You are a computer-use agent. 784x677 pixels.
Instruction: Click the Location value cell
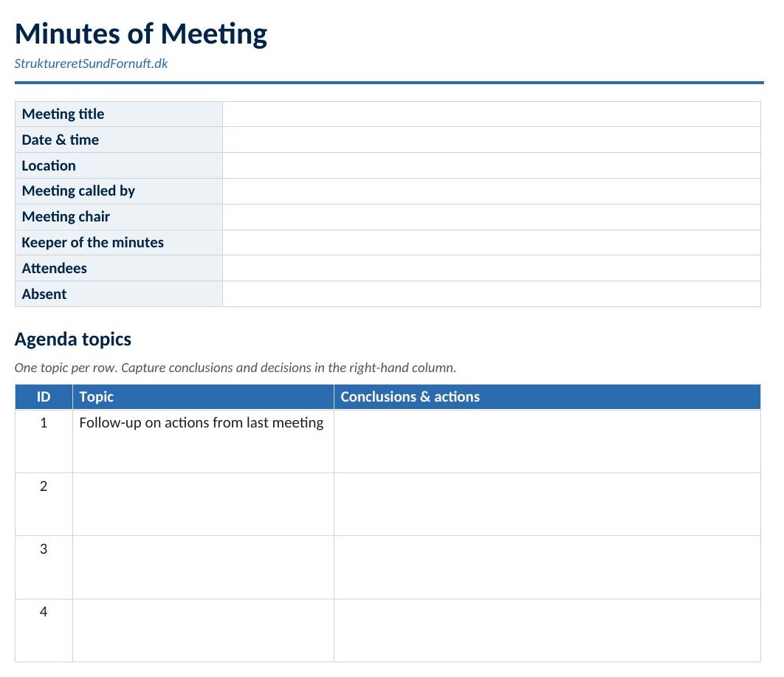point(492,165)
